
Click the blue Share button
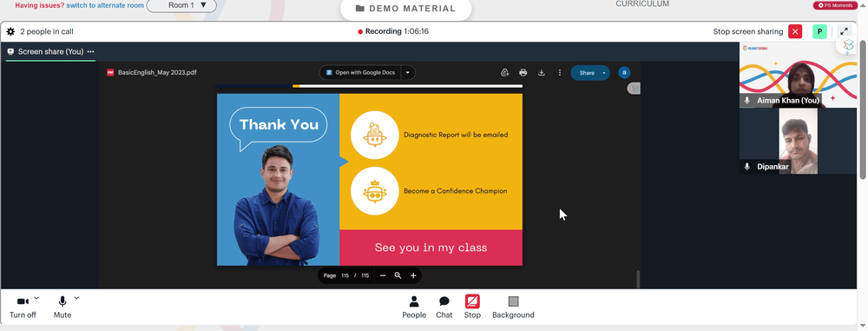pyautogui.click(x=586, y=73)
